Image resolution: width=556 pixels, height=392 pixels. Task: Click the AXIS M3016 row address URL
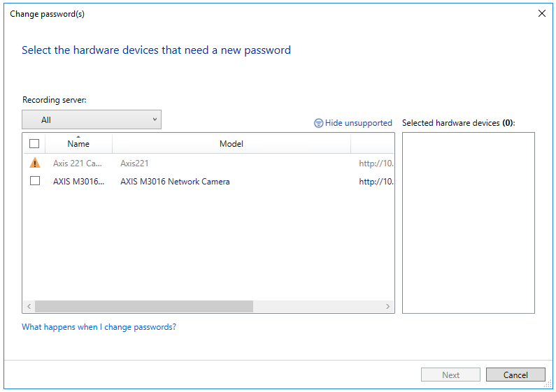tap(376, 182)
